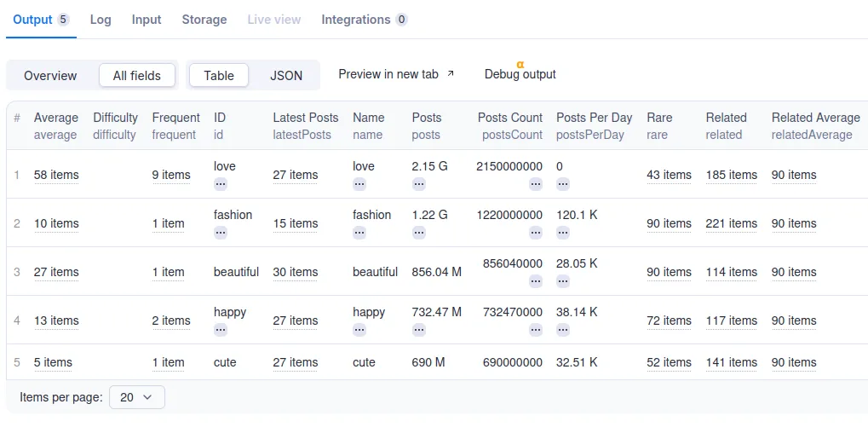
Task: Expand 856040000 posts count ellipsis
Action: click(x=535, y=281)
